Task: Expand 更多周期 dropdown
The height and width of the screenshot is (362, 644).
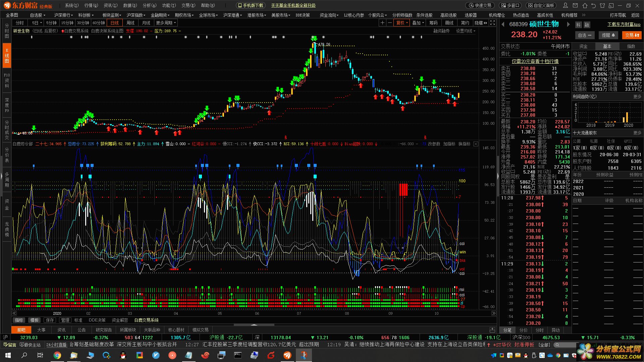Action: click(x=166, y=23)
